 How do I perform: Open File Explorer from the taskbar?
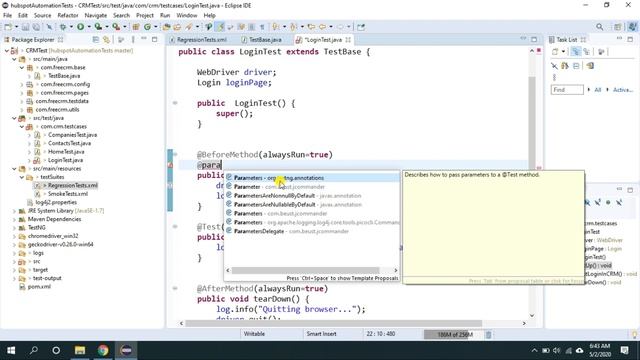pos(80,350)
